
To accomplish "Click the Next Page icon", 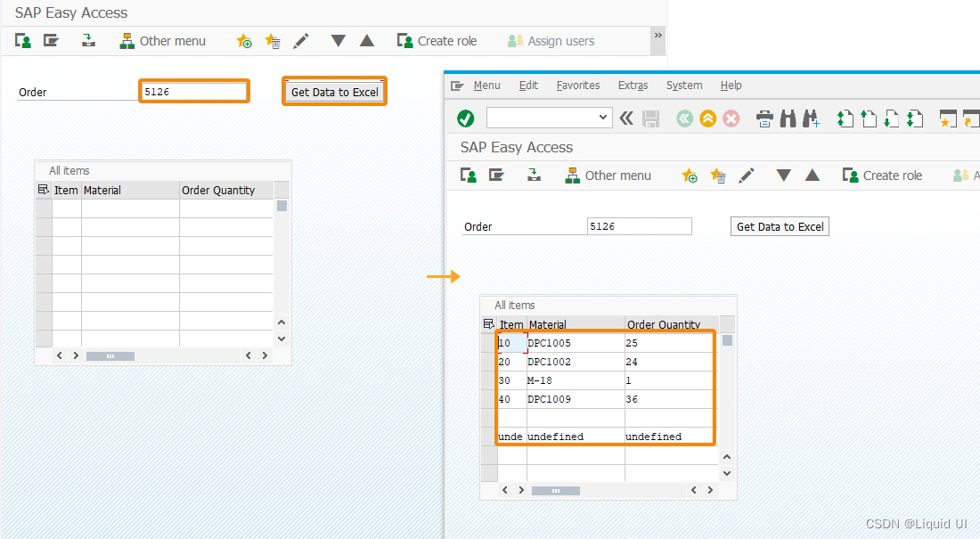I will pos(891,118).
